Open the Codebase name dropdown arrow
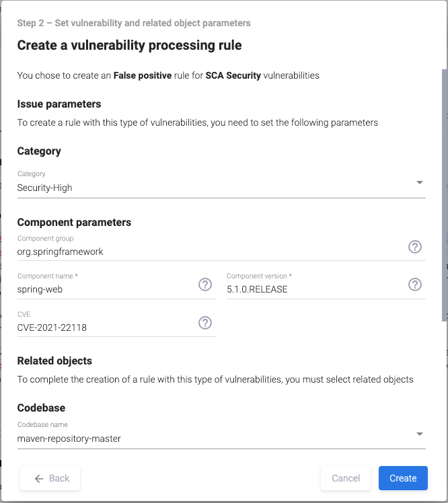This screenshot has width=448, height=503. (419, 434)
